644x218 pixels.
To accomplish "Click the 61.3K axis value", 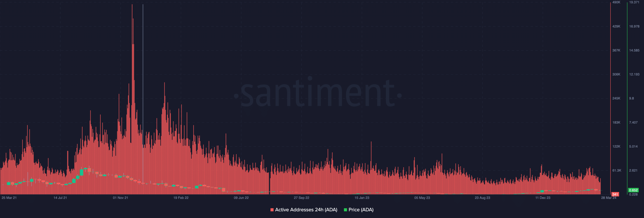I will point(617,171).
